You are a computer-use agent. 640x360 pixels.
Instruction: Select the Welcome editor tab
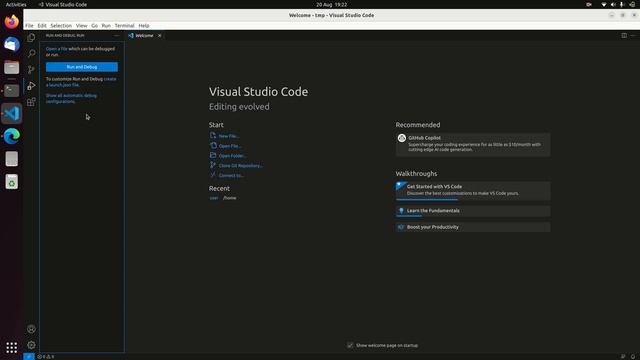point(144,36)
